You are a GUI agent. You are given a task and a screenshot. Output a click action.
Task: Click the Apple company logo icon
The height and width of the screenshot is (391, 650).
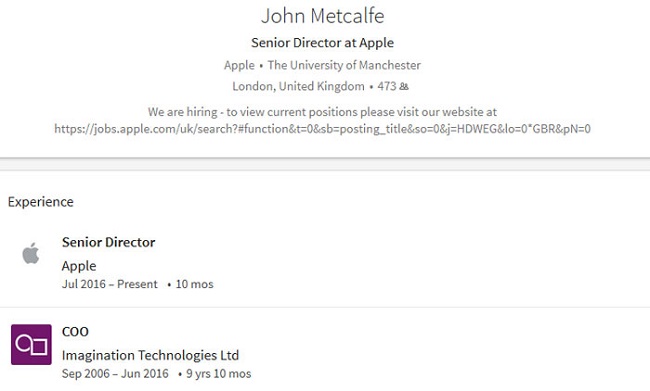31,253
